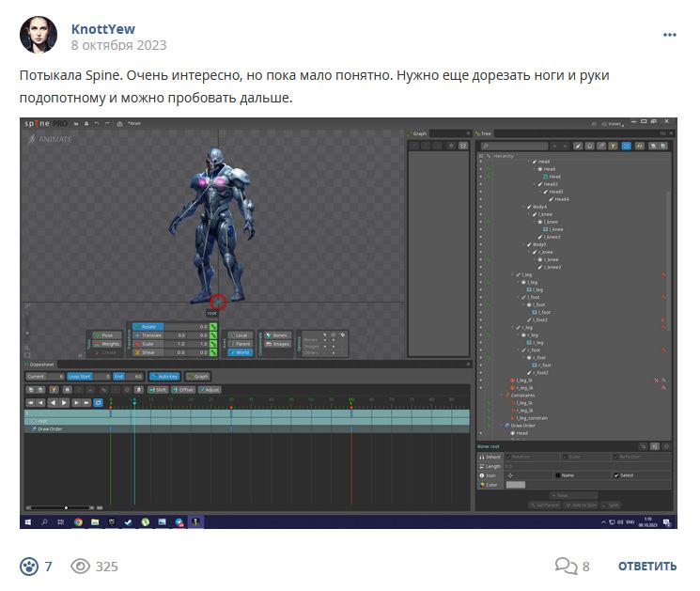The width and height of the screenshot is (700, 591).
Task: Expand the Draw Order tree node
Action: (502, 426)
